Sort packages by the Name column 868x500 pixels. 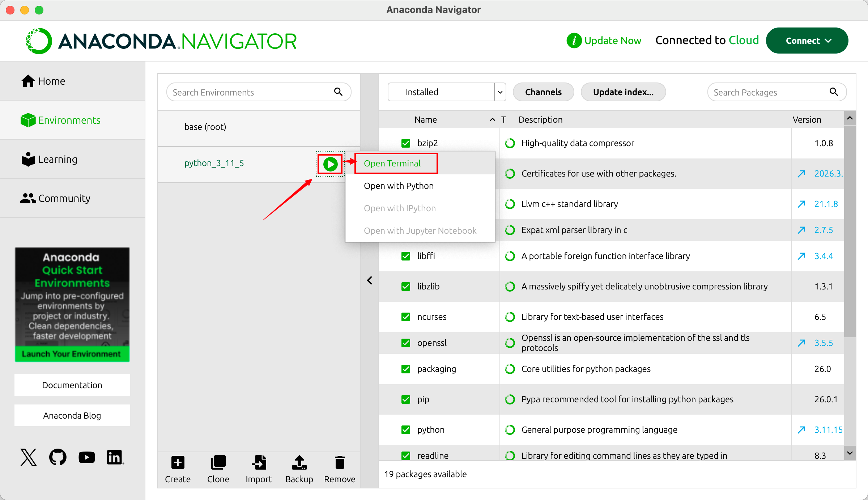(x=426, y=120)
